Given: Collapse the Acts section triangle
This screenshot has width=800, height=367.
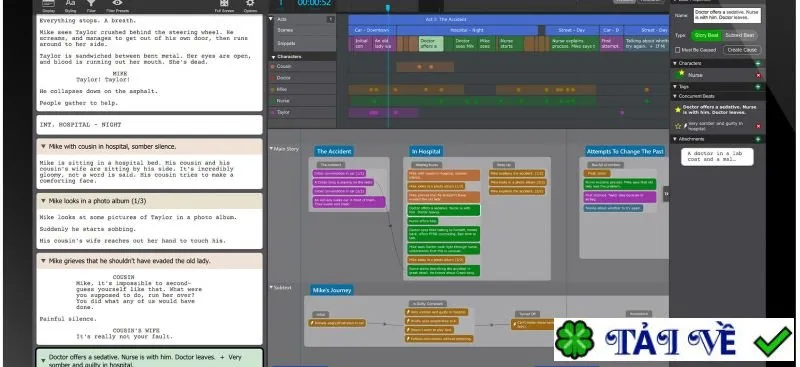Looking at the screenshot, I should pos(271,19).
